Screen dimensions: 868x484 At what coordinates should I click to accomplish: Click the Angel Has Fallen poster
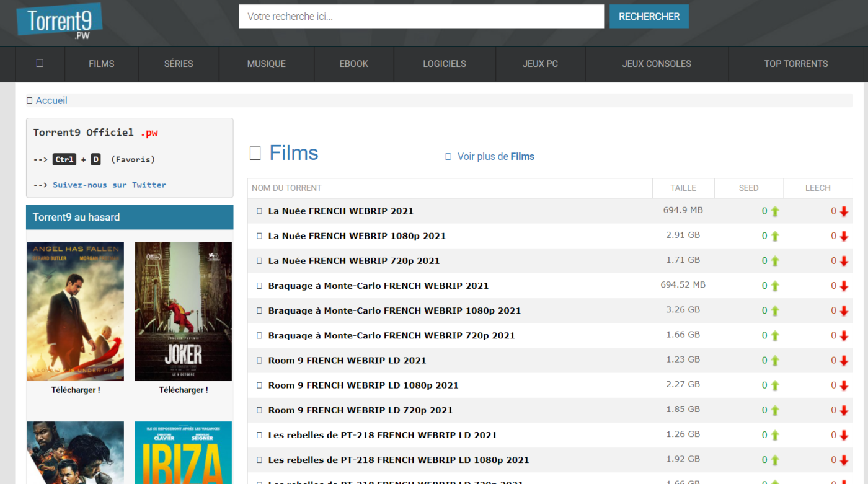point(76,311)
